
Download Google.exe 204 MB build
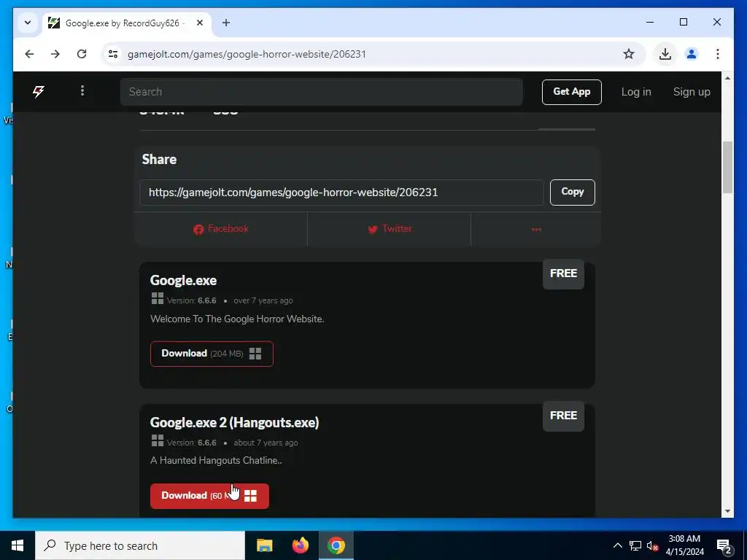(x=212, y=354)
